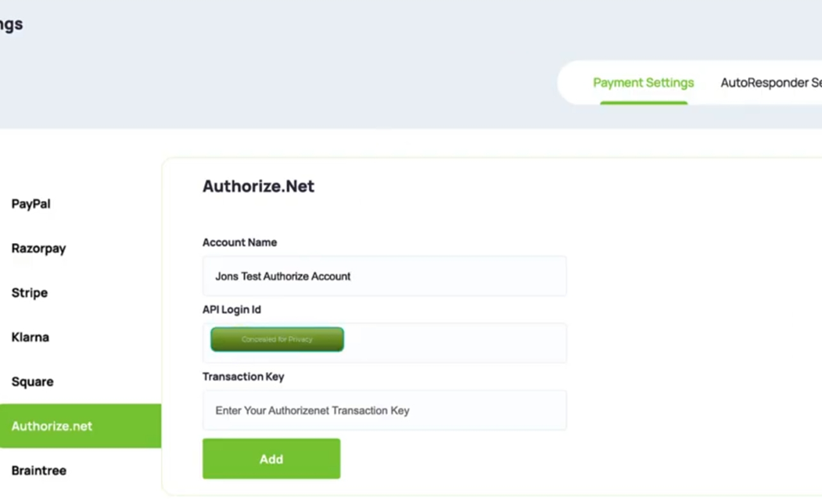Click the concealed API Login Id field
The image size is (822, 504).
[276, 339]
